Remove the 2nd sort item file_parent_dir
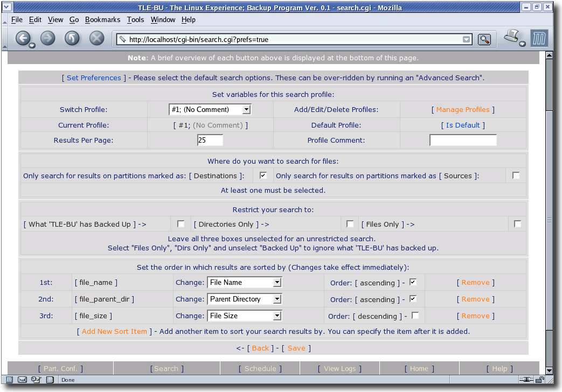 tap(475, 299)
